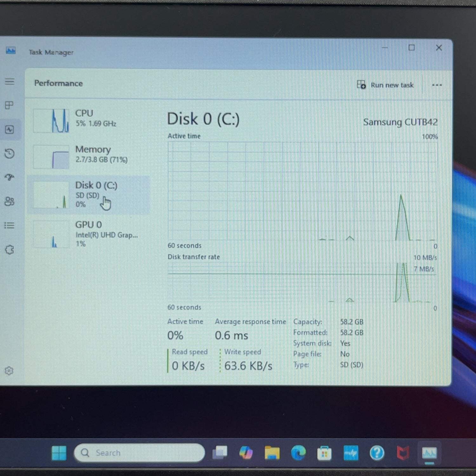Select the CPU performance entry
The height and width of the screenshot is (476, 476).
(x=89, y=120)
